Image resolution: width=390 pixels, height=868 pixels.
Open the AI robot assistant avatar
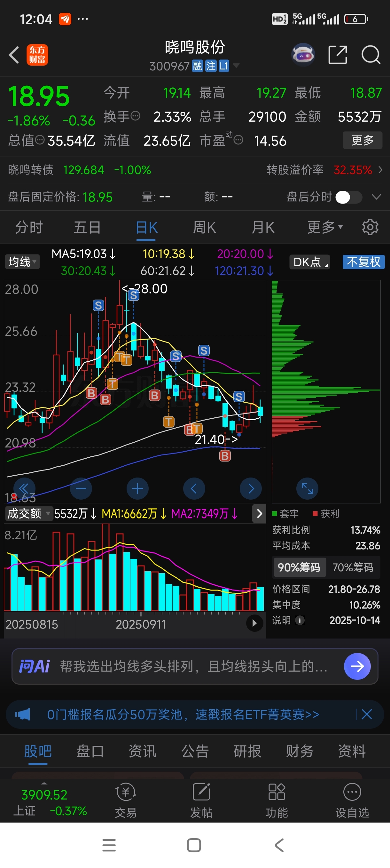click(303, 54)
